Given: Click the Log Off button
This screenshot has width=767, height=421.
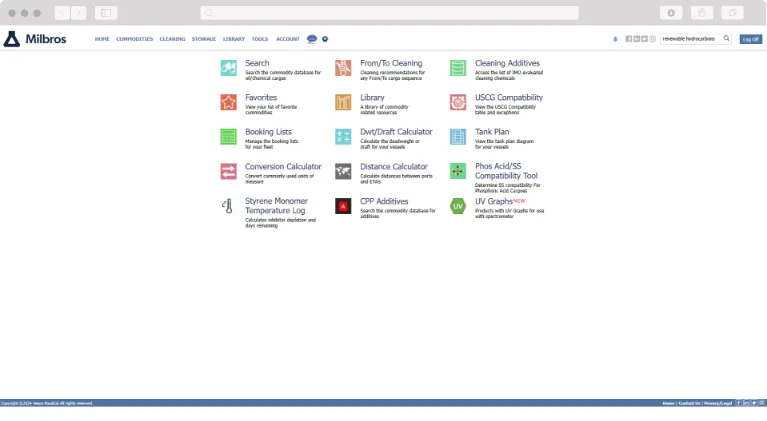Looking at the screenshot, I should pyautogui.click(x=750, y=39).
